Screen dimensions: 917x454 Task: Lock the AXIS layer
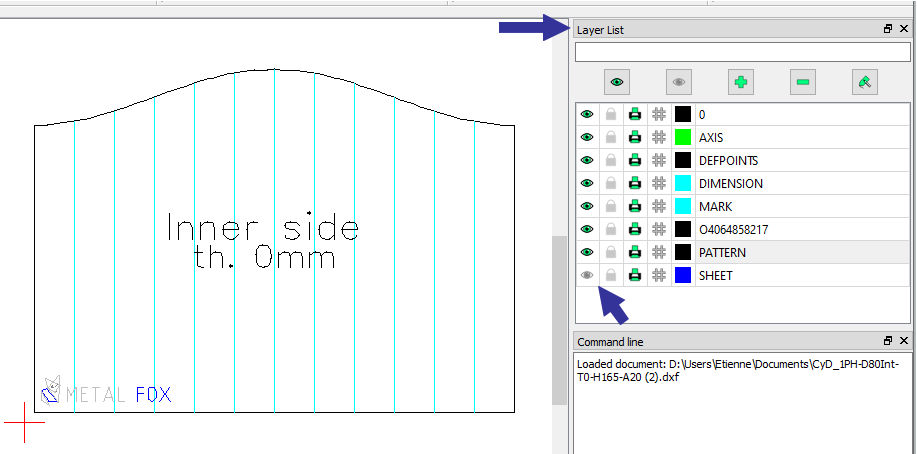(x=611, y=137)
